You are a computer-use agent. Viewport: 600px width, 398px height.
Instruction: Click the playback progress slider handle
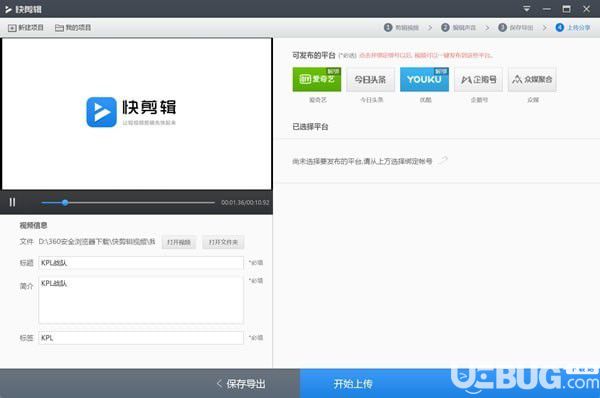click(65, 202)
